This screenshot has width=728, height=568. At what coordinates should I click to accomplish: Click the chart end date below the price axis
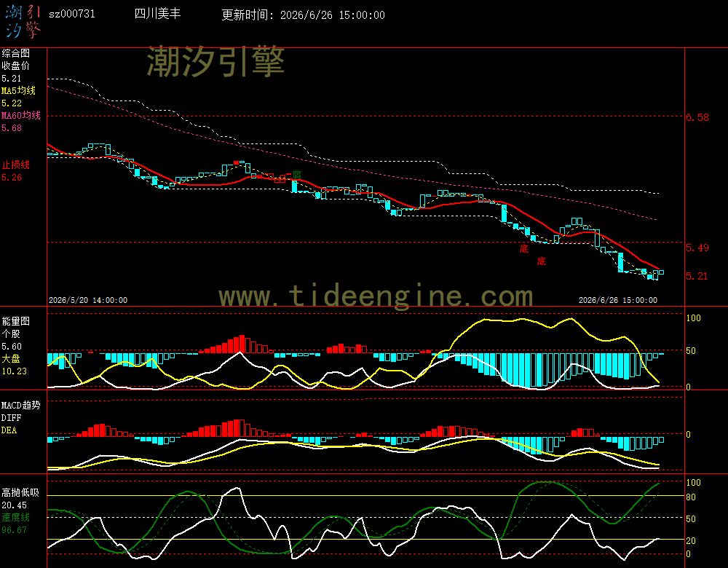618,300
